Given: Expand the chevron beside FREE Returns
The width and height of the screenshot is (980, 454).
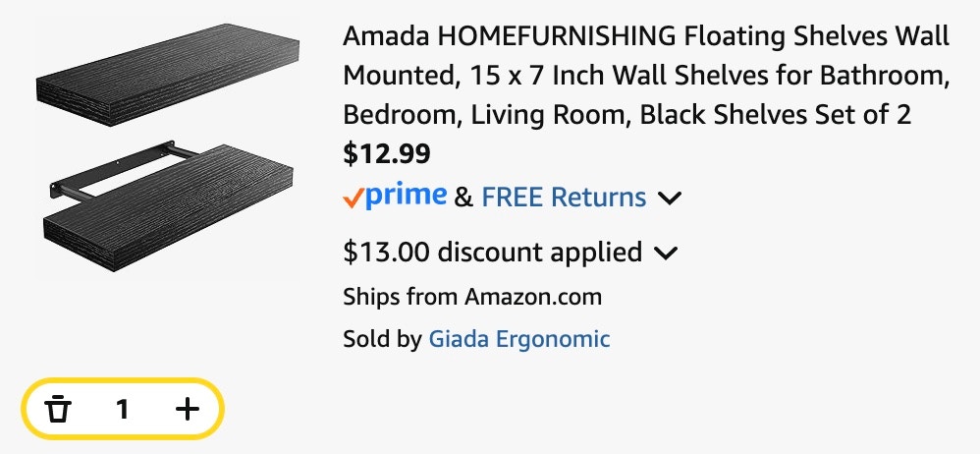Looking at the screenshot, I should click(670, 199).
